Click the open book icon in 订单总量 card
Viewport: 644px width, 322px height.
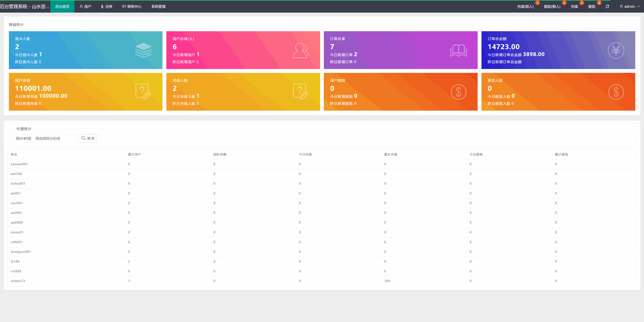(458, 51)
